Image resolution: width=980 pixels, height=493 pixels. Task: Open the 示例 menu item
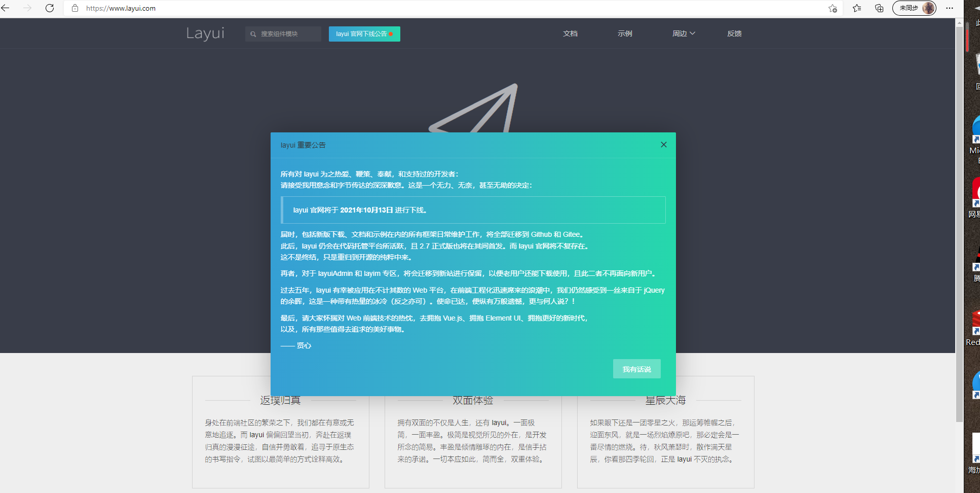click(x=625, y=33)
